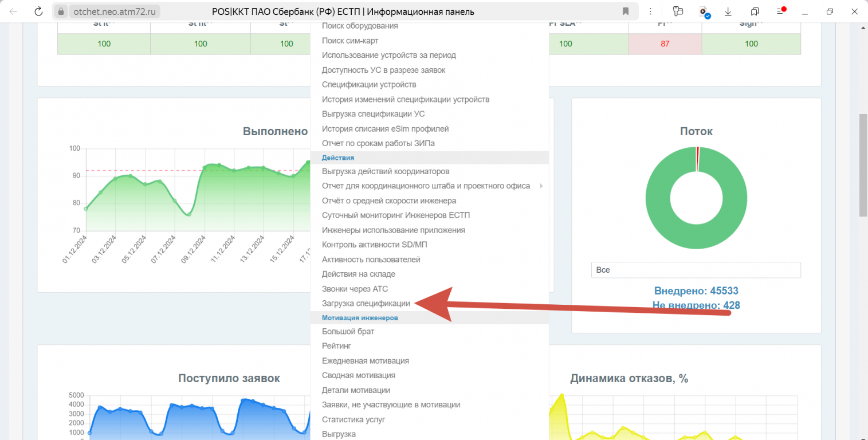Open the bookmarks collection icon in toolbar
868x440 pixels.
(x=755, y=11)
